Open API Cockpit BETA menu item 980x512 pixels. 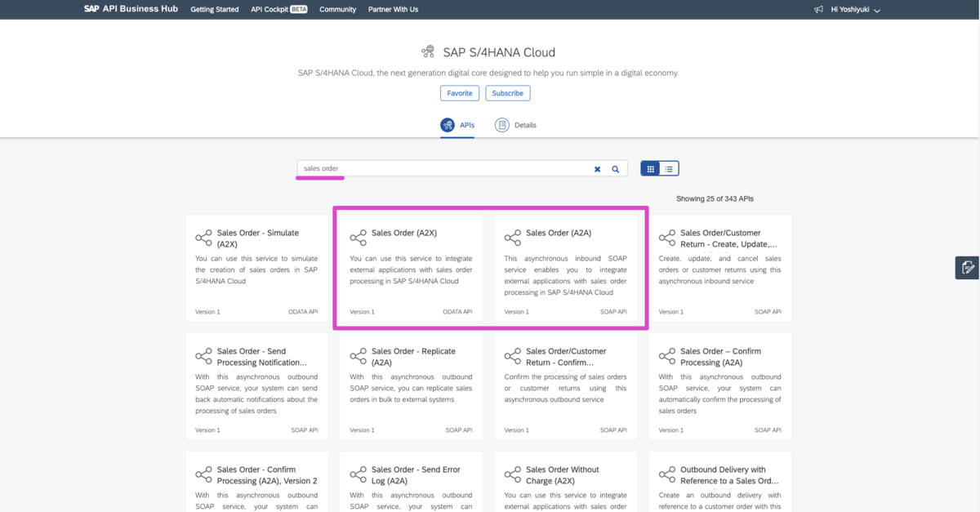pyautogui.click(x=279, y=10)
